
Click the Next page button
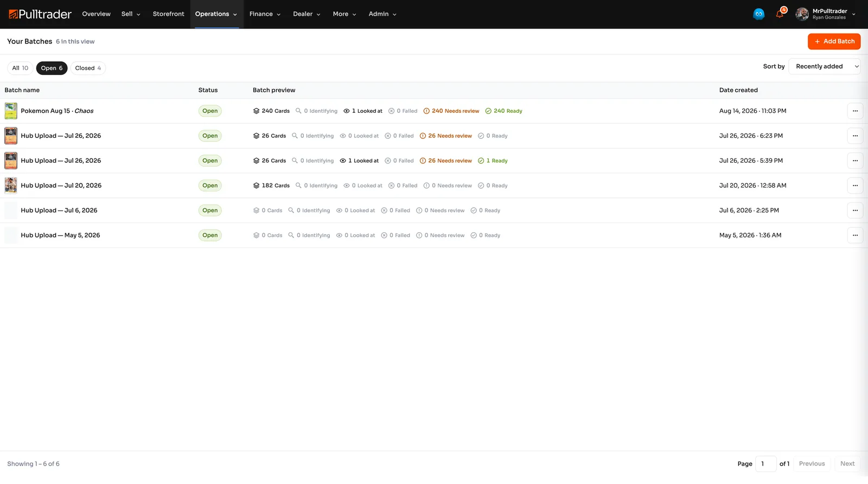(x=847, y=464)
